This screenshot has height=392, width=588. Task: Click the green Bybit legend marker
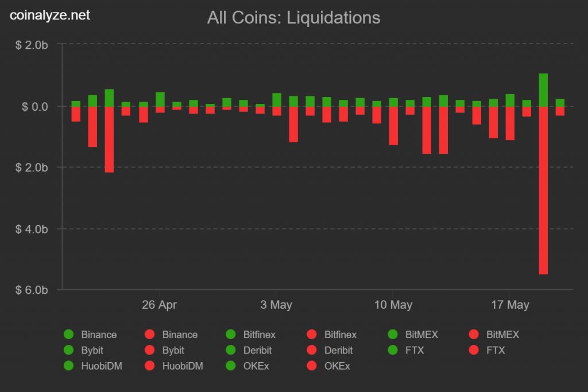click(x=69, y=350)
